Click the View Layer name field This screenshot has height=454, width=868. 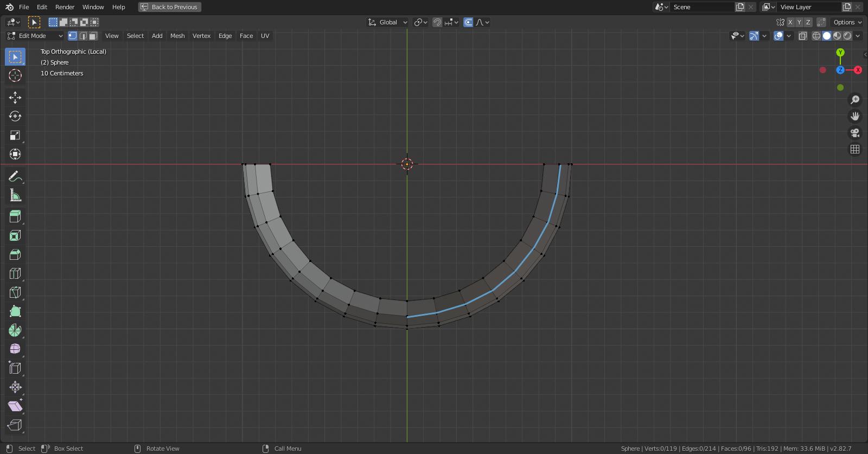click(810, 7)
